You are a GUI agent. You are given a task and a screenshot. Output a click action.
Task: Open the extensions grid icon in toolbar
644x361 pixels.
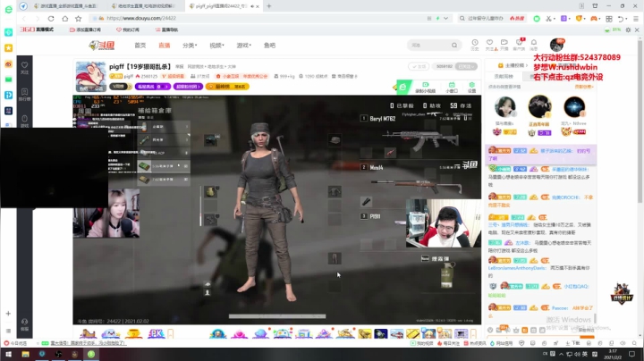click(609, 19)
